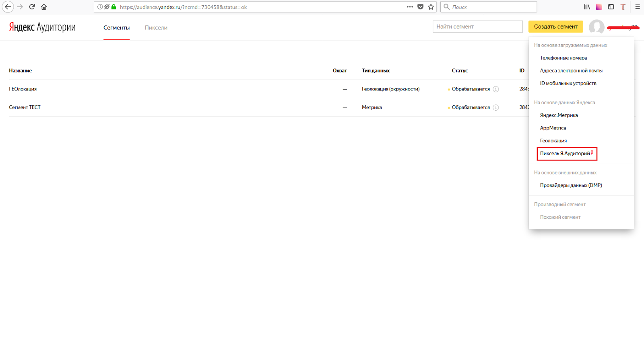This screenshot has width=644, height=341.
Task: Toggle the browser sidebar
Action: point(611,7)
